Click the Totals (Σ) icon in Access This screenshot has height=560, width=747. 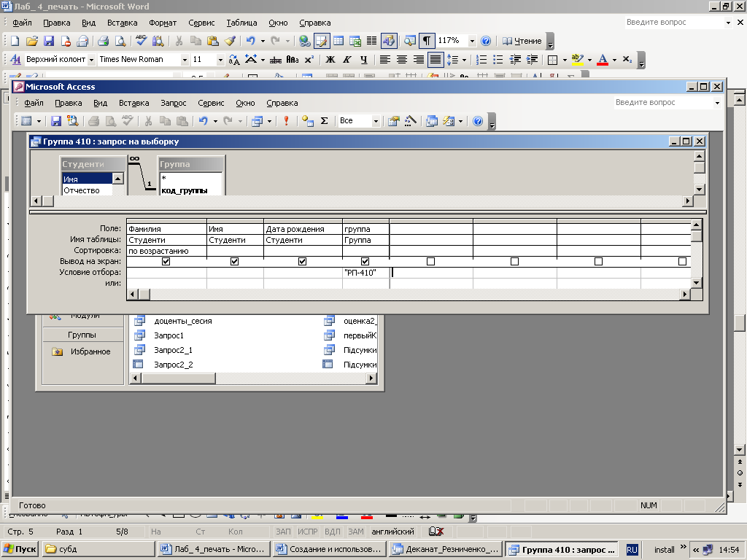click(x=324, y=121)
